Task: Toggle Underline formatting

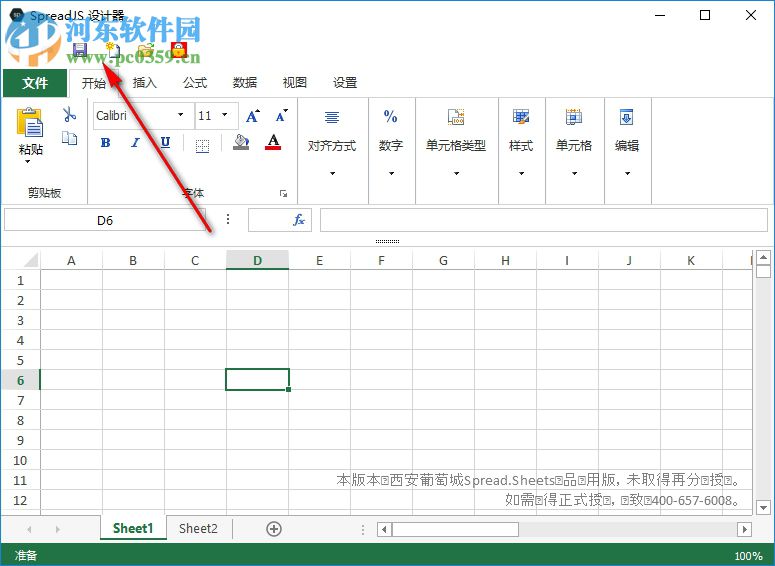Action: coord(165,143)
